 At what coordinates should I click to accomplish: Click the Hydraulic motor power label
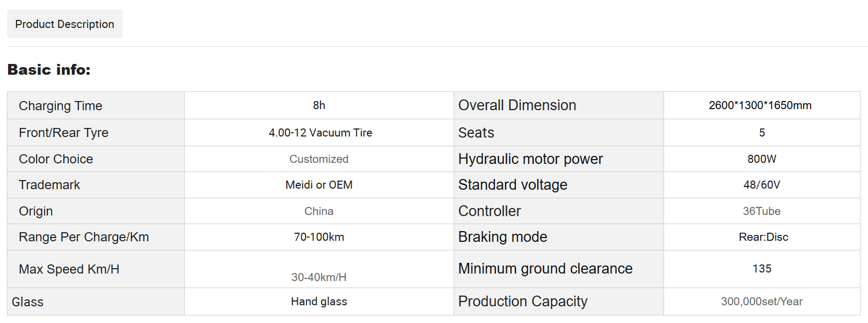point(530,159)
